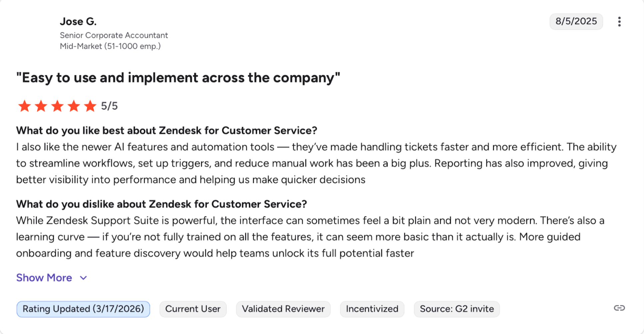The height and width of the screenshot is (334, 644).
Task: Select the fifth rating star
Action: tap(90, 106)
